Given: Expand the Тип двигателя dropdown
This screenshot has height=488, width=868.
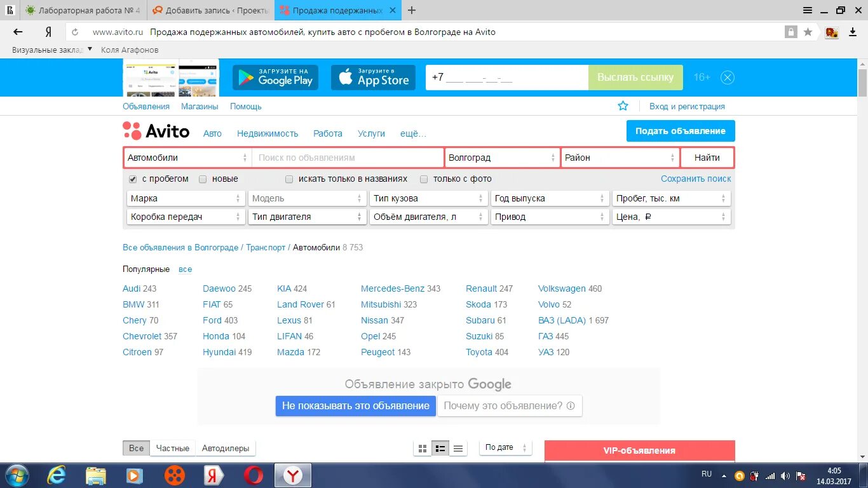Looking at the screenshot, I should click(x=308, y=217).
